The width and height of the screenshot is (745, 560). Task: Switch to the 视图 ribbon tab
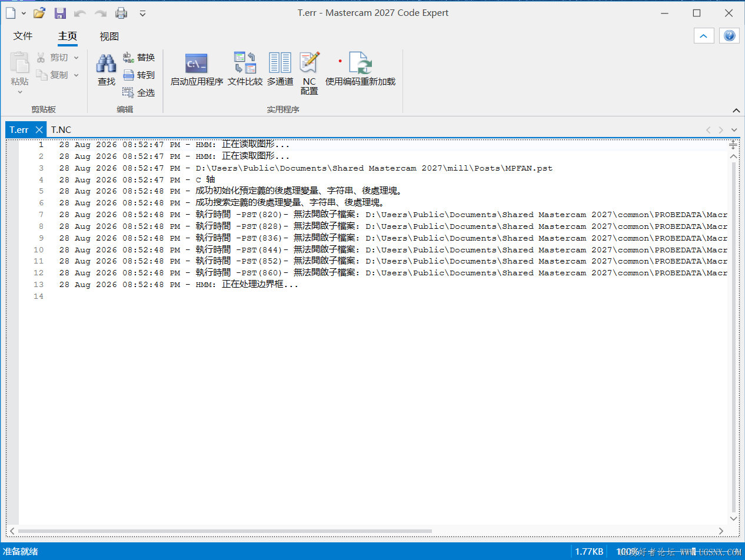pyautogui.click(x=109, y=36)
